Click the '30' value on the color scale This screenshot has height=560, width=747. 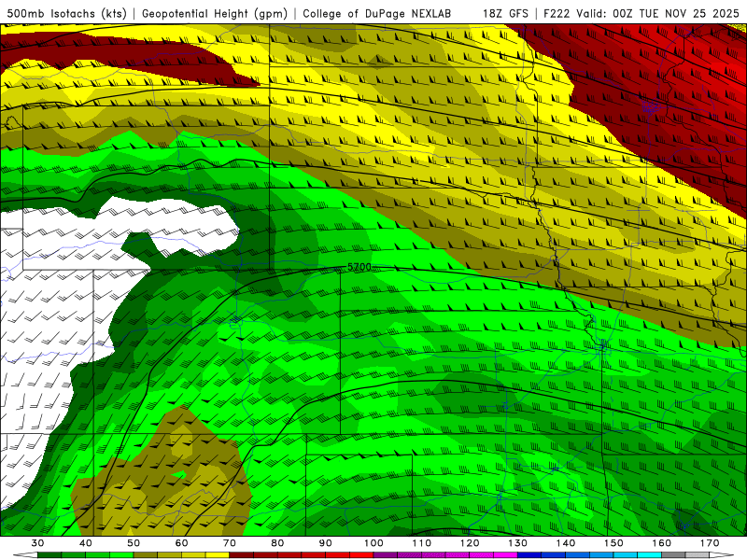click(37, 543)
